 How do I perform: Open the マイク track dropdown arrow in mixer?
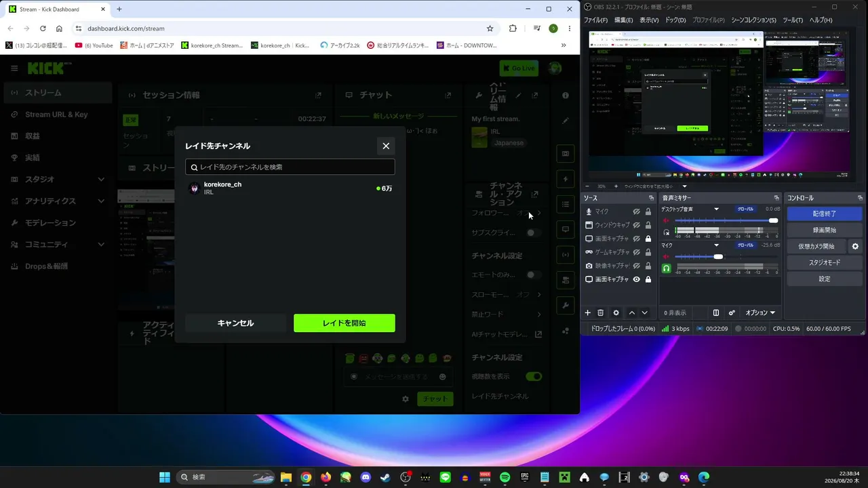coord(716,245)
